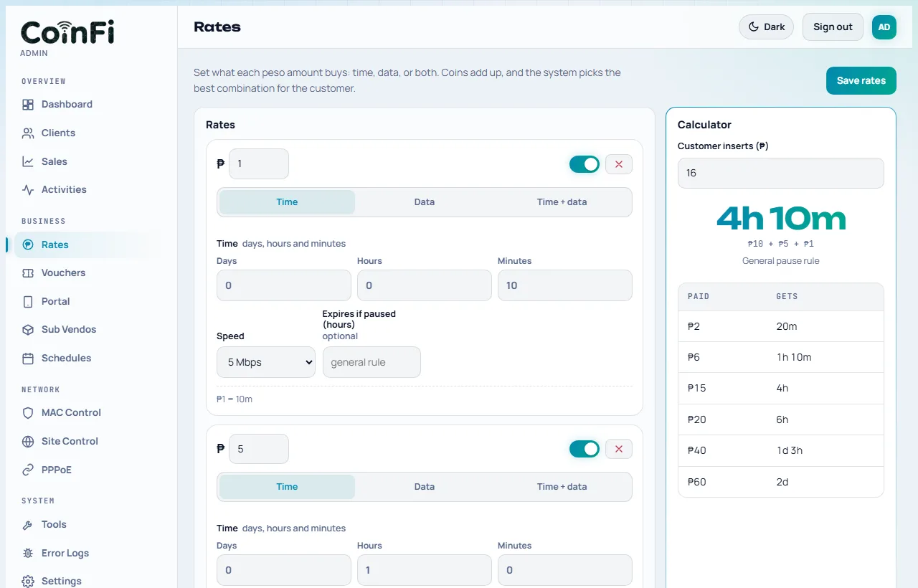918x588 pixels.
Task: Click the Settings gear icon
Action: [28, 582]
